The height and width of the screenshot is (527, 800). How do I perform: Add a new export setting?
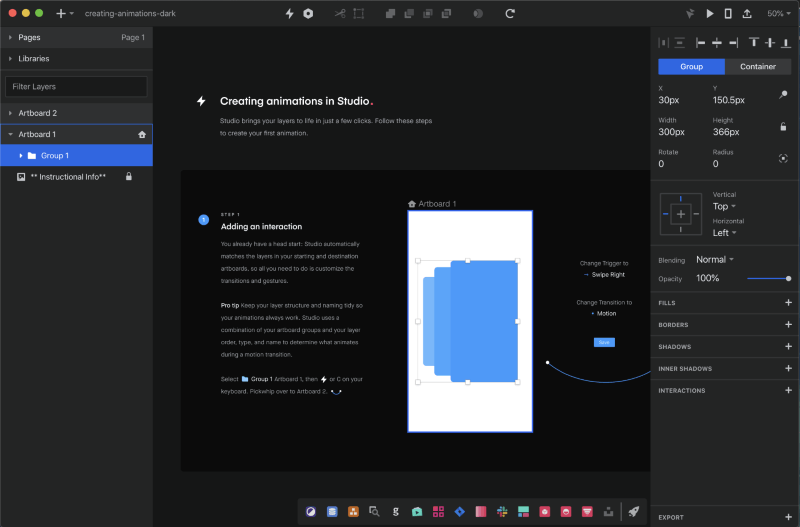coord(788,517)
